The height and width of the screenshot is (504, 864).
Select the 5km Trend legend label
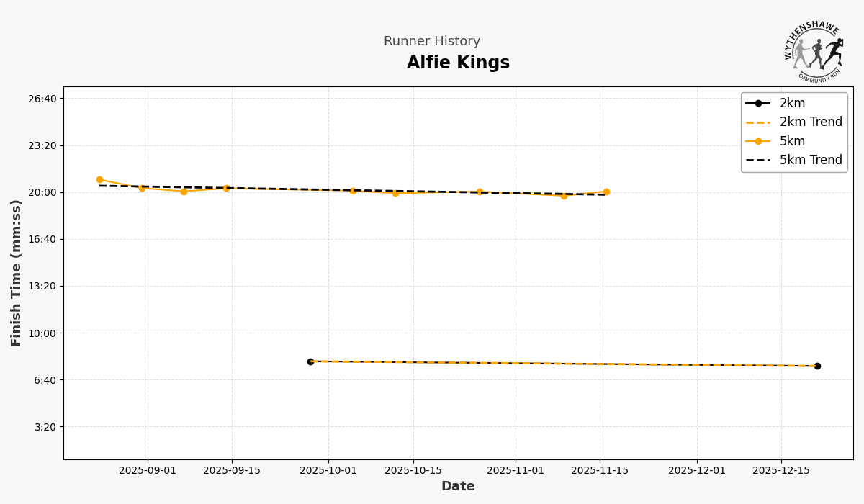coord(811,161)
